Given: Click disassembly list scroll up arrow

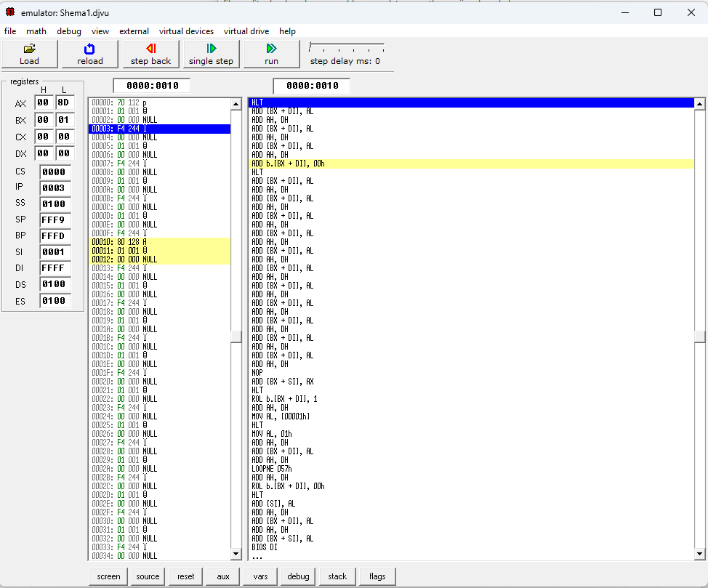Looking at the screenshot, I should pyautogui.click(x=699, y=105).
